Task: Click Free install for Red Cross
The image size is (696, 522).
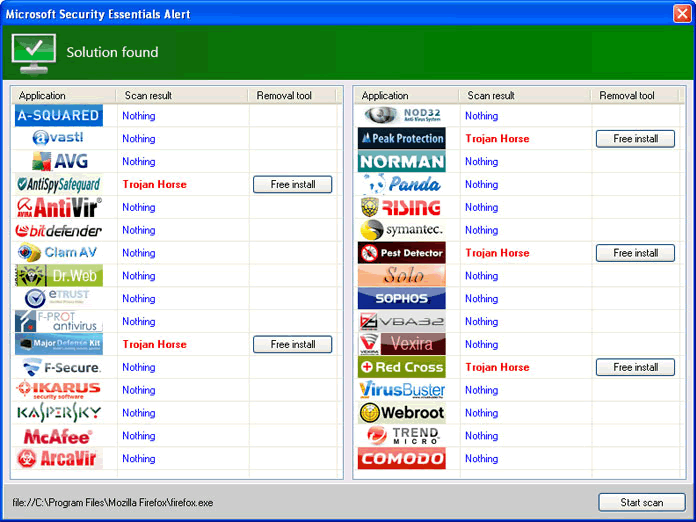Action: tap(635, 367)
